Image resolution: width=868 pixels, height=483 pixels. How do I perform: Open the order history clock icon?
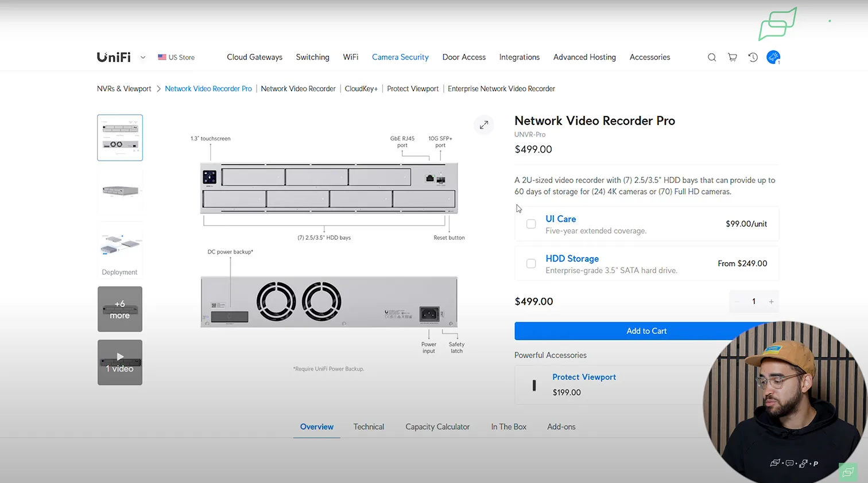point(753,57)
